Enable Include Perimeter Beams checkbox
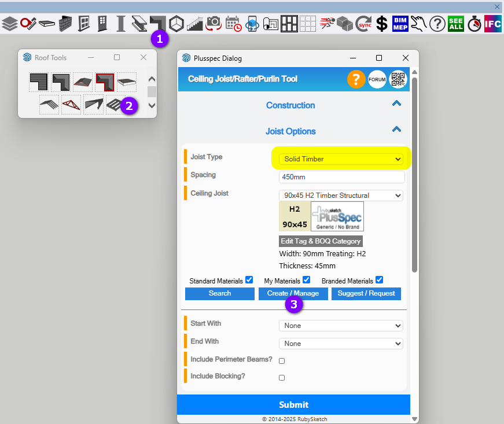Viewport: 504px width, 424px height. [282, 361]
